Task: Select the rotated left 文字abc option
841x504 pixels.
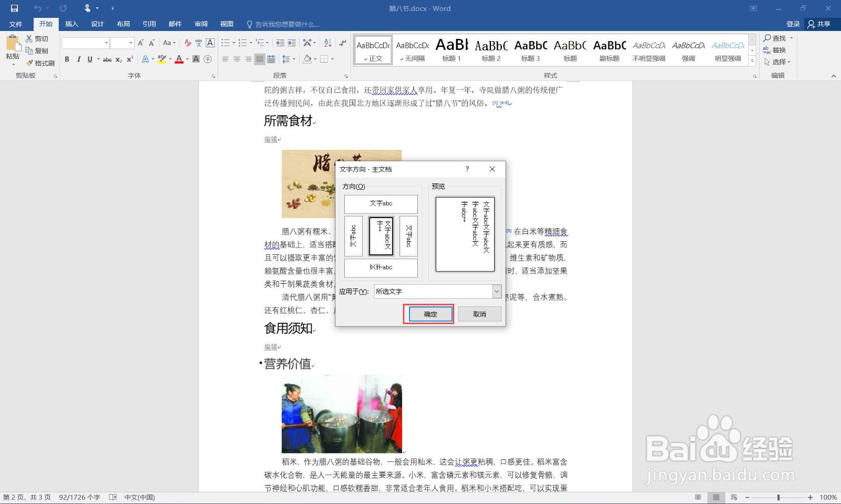Action: tap(353, 236)
